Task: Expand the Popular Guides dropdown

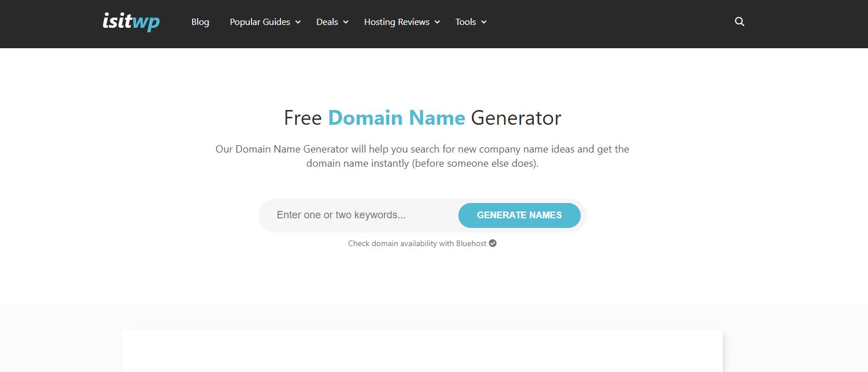Action: [x=259, y=22]
